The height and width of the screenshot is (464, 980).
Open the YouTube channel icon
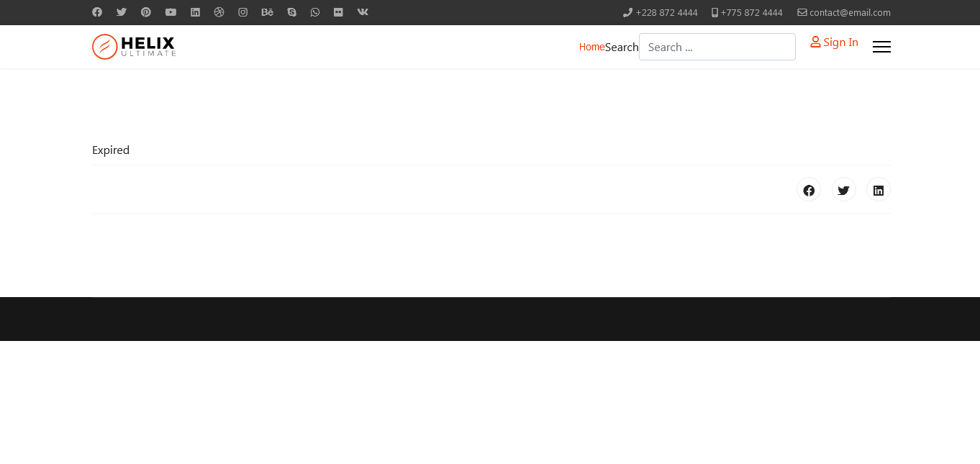point(171,12)
